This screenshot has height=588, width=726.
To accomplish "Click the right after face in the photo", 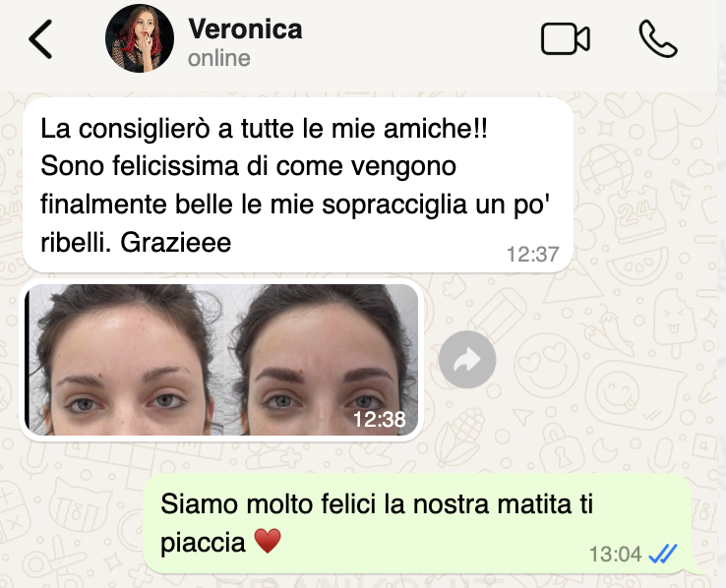I will [321, 360].
